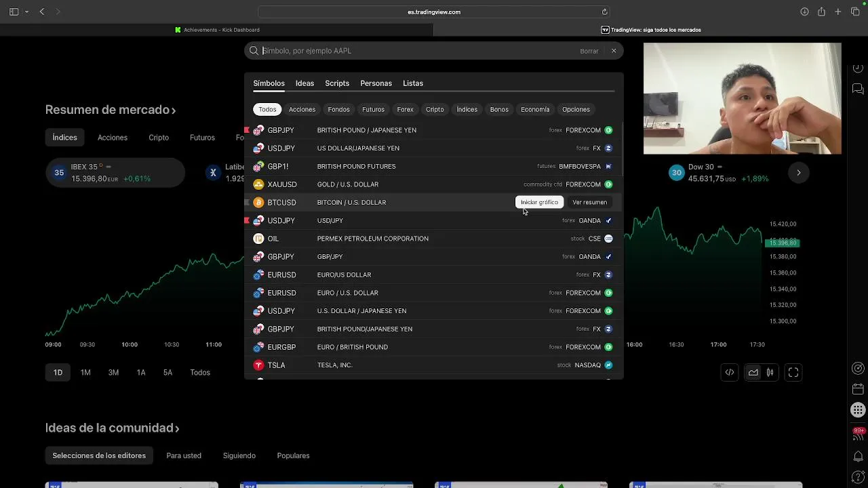Open the Personas search tab
868x488 pixels.
point(376,83)
